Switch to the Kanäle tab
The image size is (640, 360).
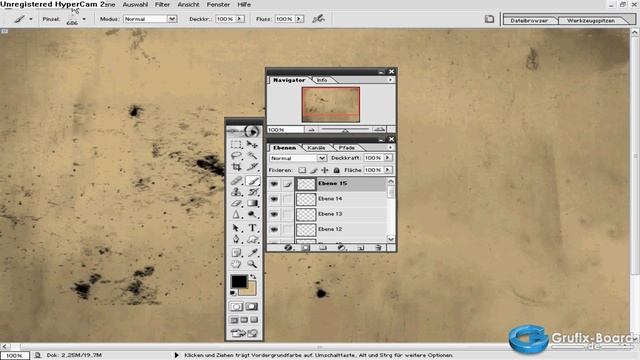pyautogui.click(x=316, y=147)
